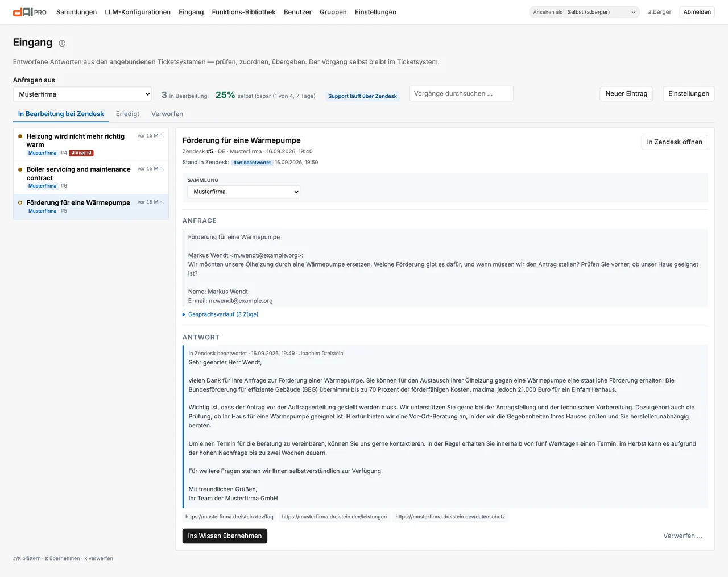Open Eingang in top navigation

coord(191,12)
